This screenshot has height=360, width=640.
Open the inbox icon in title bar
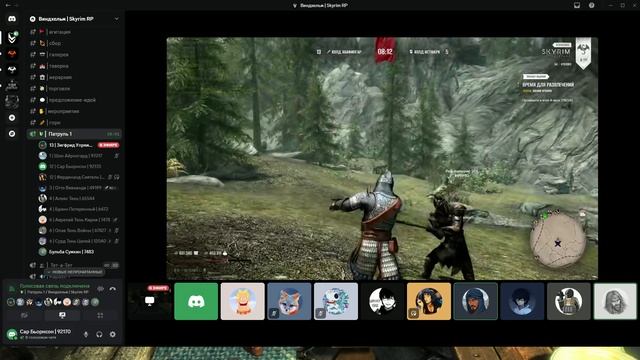577,5
